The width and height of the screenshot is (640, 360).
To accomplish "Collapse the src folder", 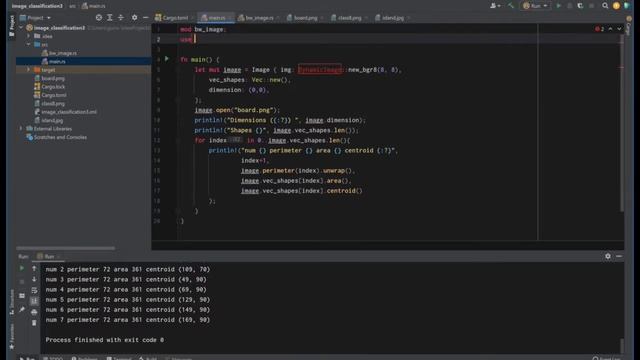I will 29,44.
